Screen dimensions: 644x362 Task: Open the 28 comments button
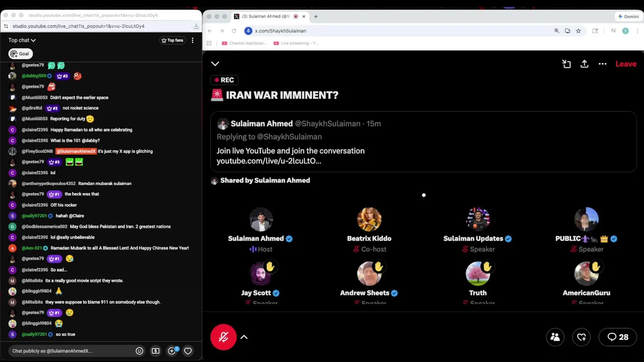pos(618,337)
